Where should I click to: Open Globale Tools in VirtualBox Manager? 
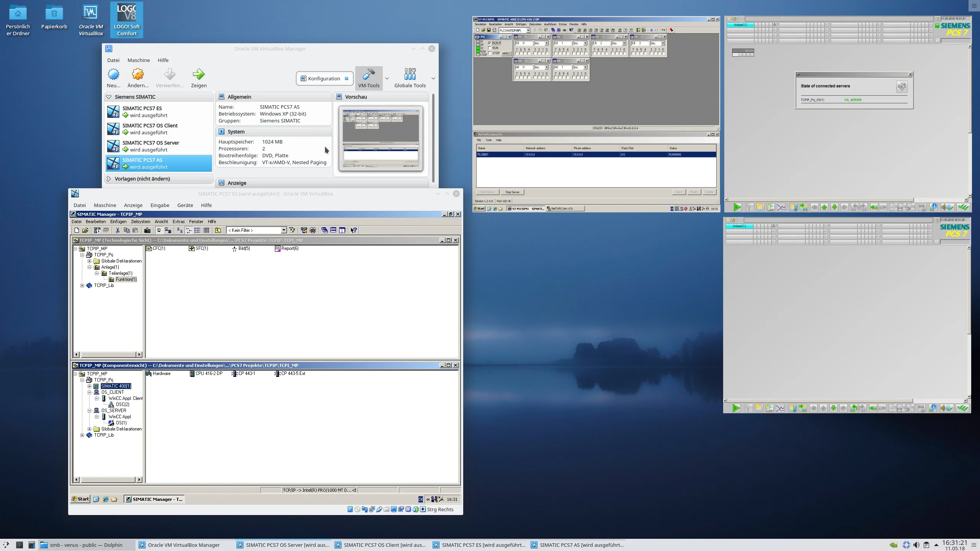(x=410, y=78)
